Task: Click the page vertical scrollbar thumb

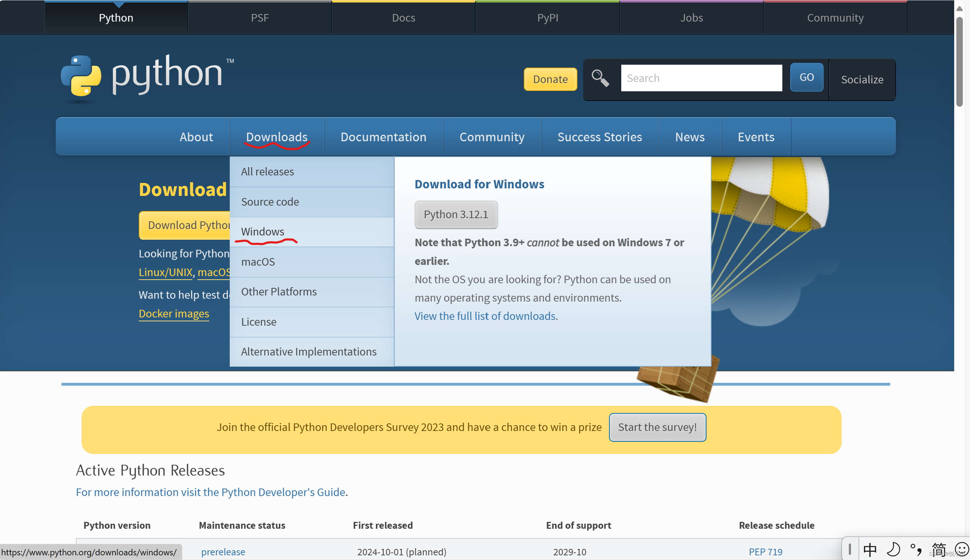Action: point(960,61)
